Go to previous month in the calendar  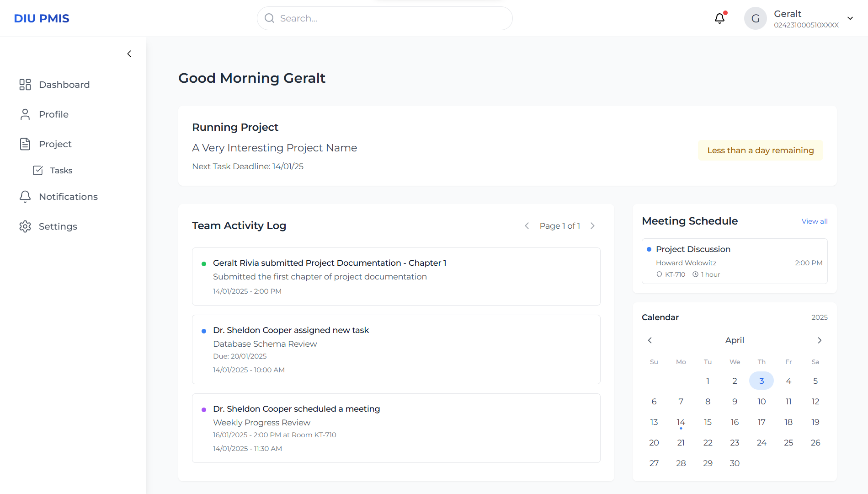tap(650, 340)
